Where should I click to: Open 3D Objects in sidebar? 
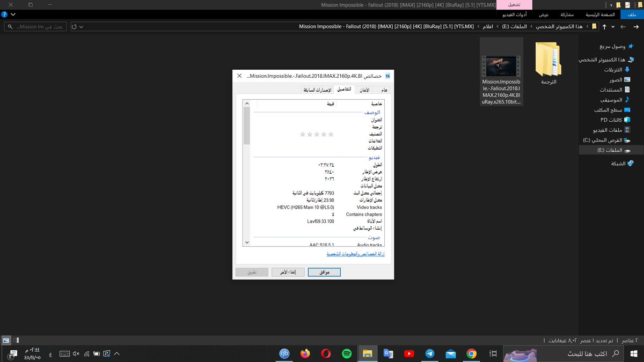click(x=616, y=120)
